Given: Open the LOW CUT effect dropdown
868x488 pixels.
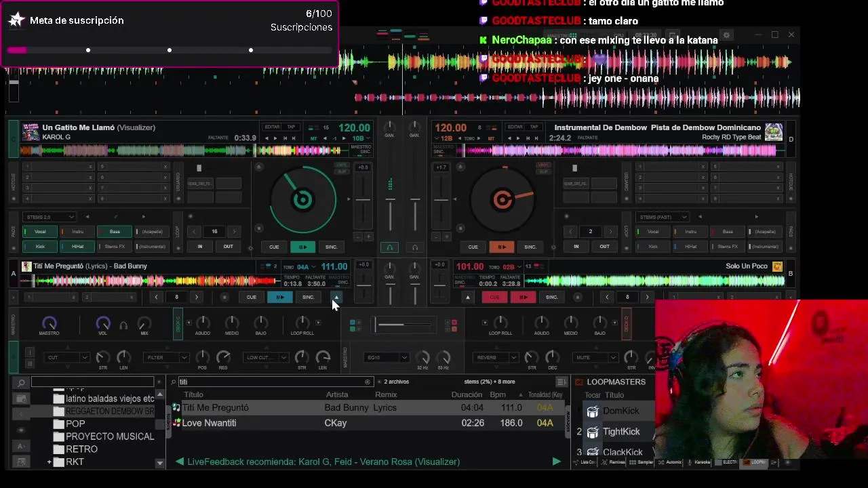Looking at the screenshot, I should tap(264, 357).
